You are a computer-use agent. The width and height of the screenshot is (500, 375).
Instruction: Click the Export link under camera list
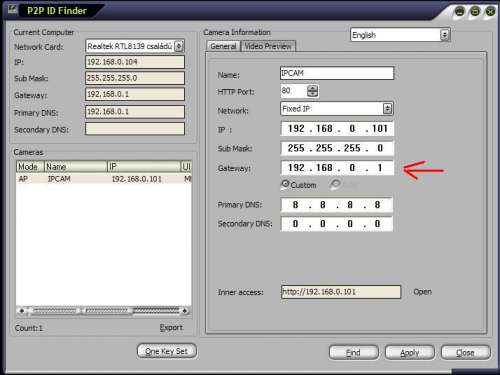[x=171, y=328]
